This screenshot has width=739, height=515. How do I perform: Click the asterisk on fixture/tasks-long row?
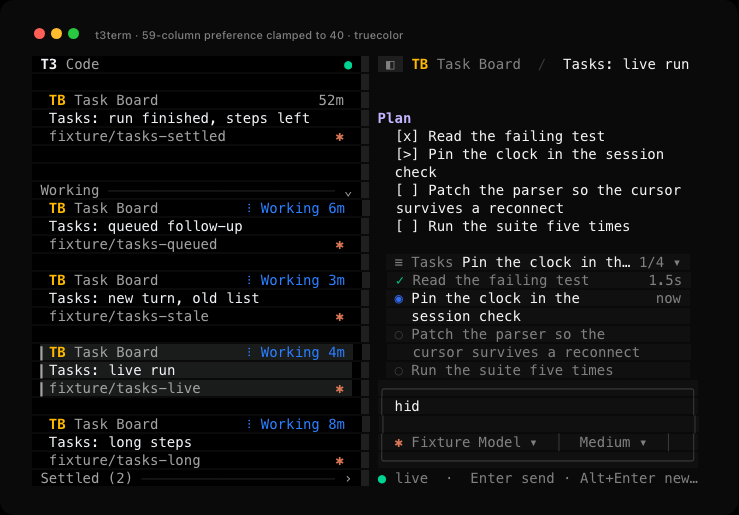point(339,461)
